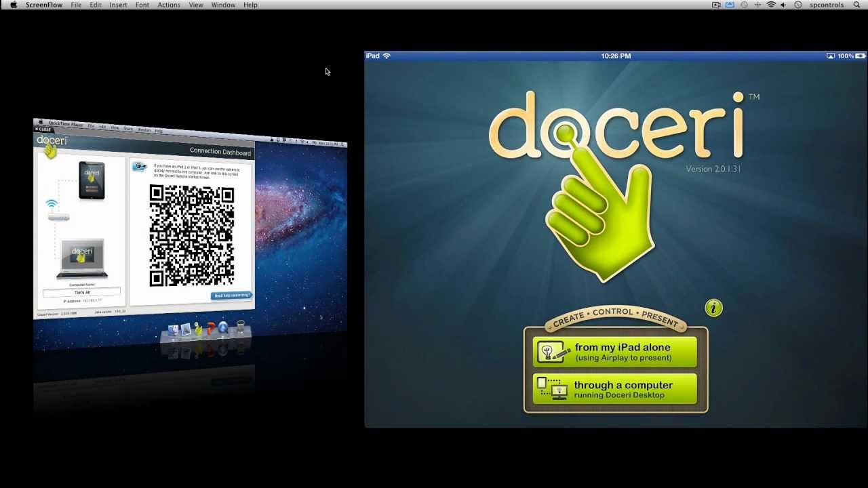Viewport: 868px width, 488px height.
Task: Open the Apple menu
Action: coord(14,5)
